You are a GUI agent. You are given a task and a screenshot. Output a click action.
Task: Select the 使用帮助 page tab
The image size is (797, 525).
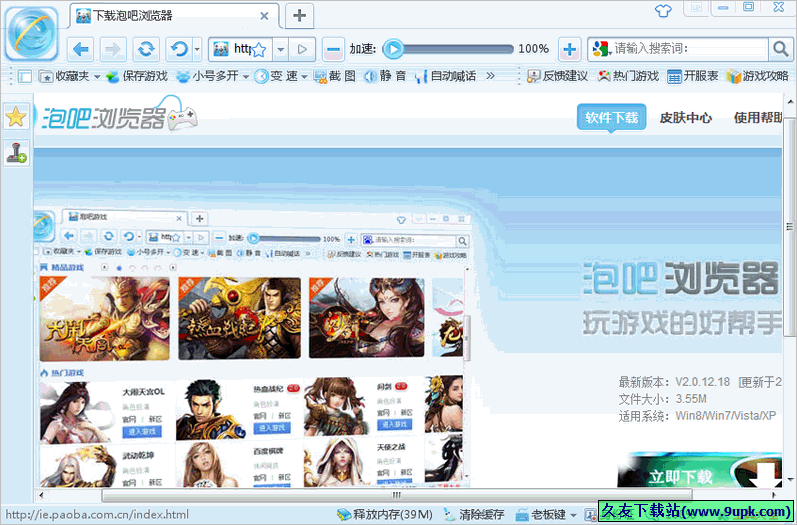tap(757, 118)
